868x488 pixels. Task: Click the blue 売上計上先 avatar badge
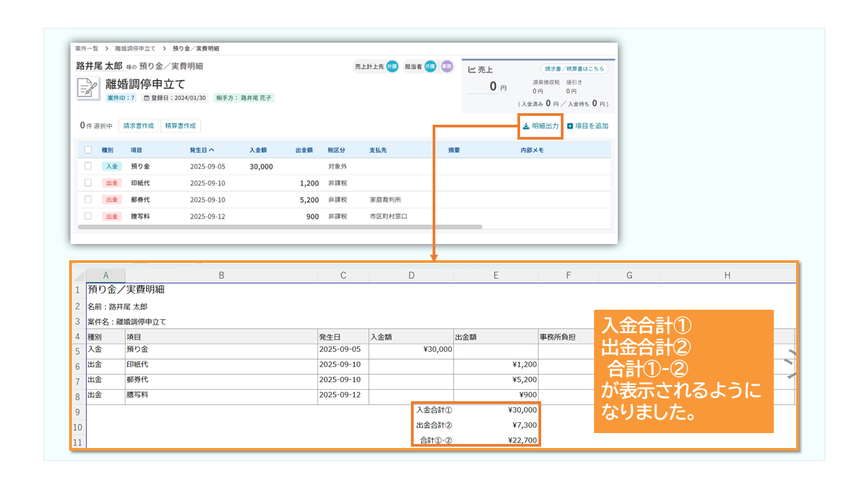392,66
